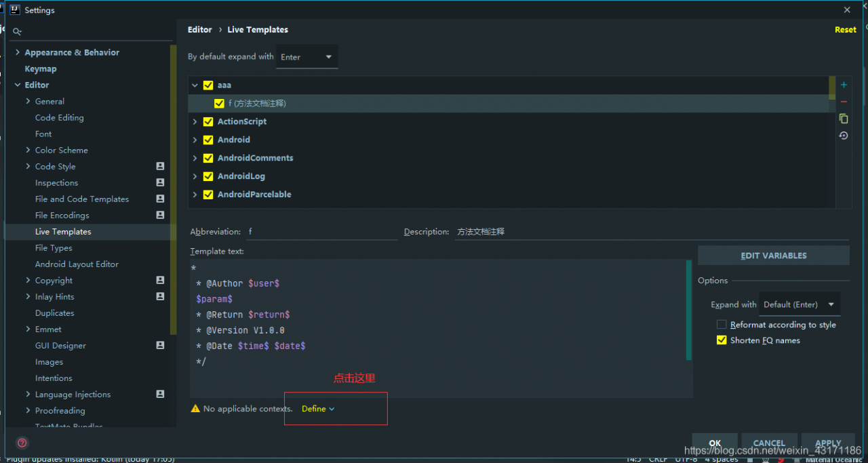This screenshot has width=868, height=463.
Task: Click project-level icon beside GUI Designer
Action: pos(160,345)
